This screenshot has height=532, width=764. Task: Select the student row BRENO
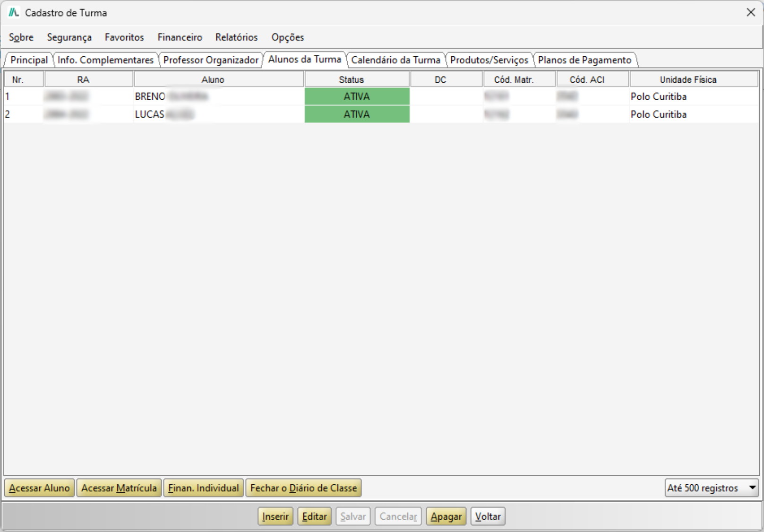[381, 96]
